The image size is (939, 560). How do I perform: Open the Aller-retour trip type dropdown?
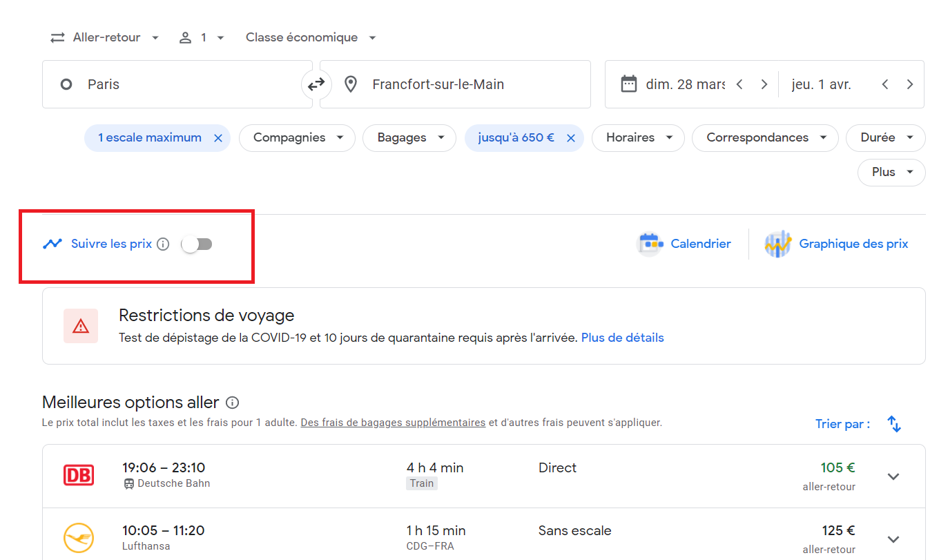(x=105, y=37)
